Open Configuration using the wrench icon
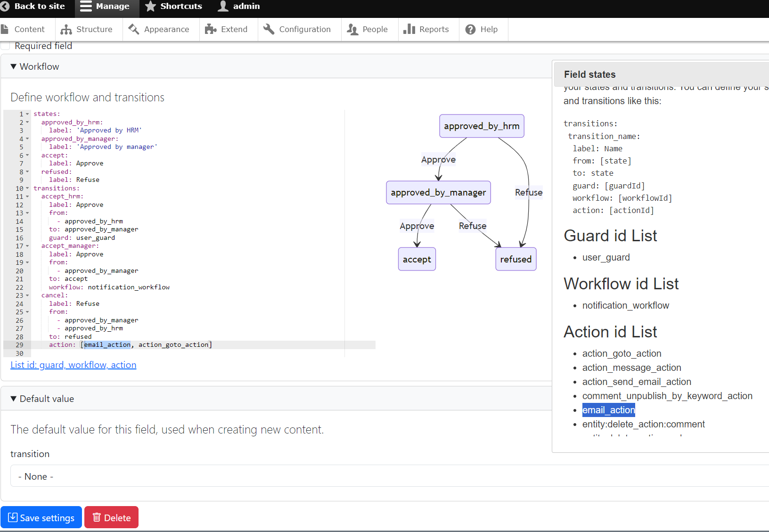 coord(269,29)
